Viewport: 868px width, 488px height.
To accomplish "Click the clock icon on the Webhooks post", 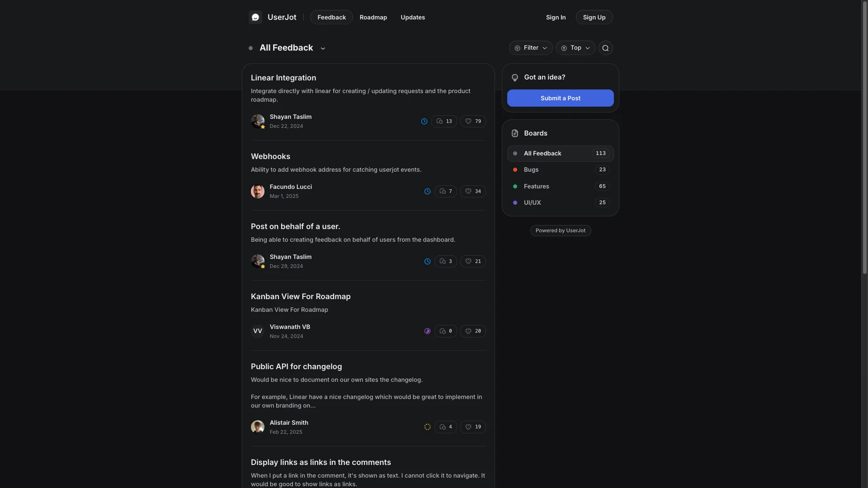I will (427, 191).
